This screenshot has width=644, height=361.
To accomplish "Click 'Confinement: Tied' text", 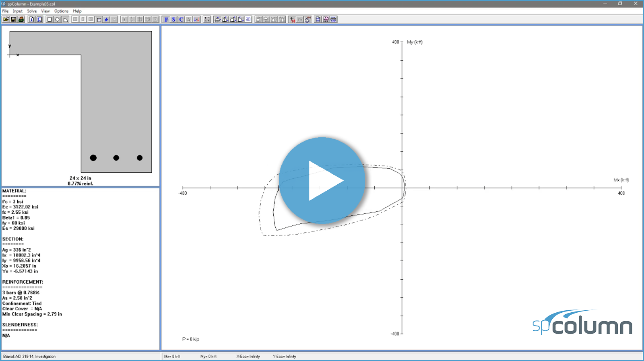I will pos(22,303).
